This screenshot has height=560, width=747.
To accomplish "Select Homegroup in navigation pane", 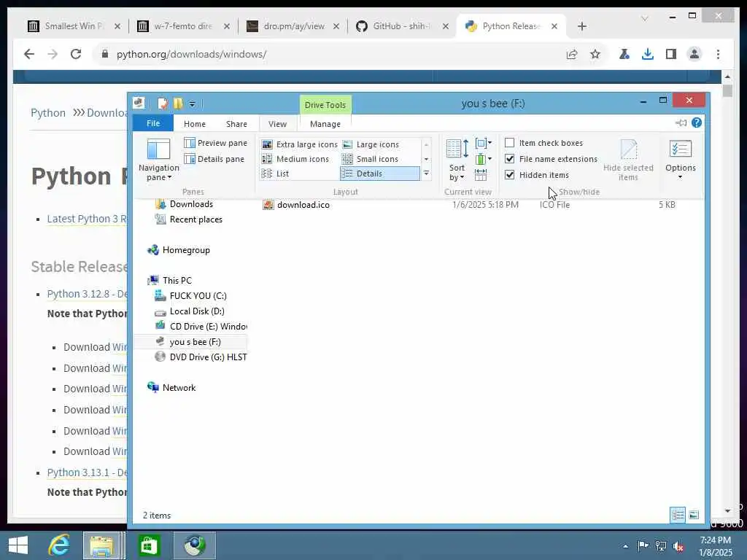I will [x=186, y=250].
